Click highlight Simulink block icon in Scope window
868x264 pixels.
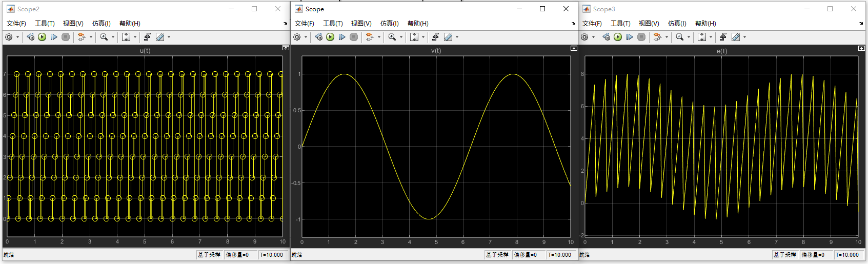tap(370, 37)
